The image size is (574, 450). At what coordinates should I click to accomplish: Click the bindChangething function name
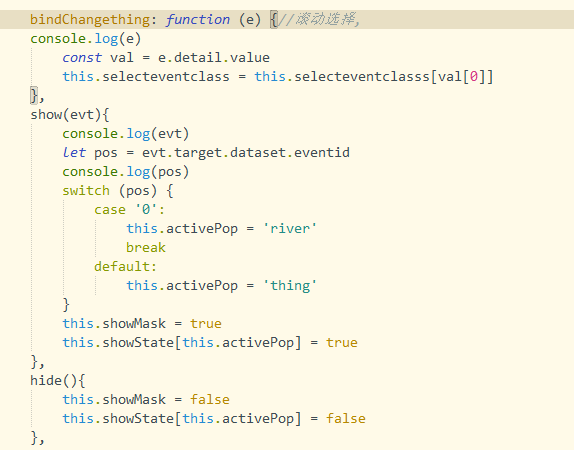(x=90, y=19)
